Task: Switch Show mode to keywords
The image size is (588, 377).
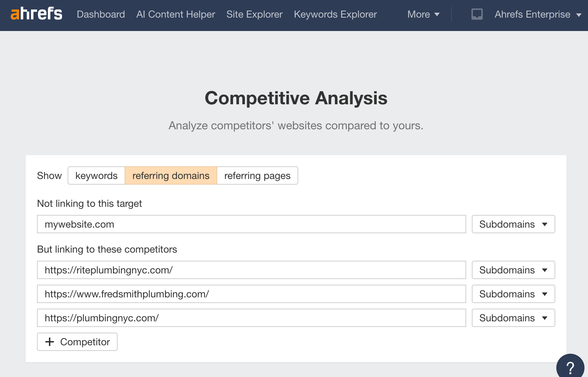Action: 96,175
